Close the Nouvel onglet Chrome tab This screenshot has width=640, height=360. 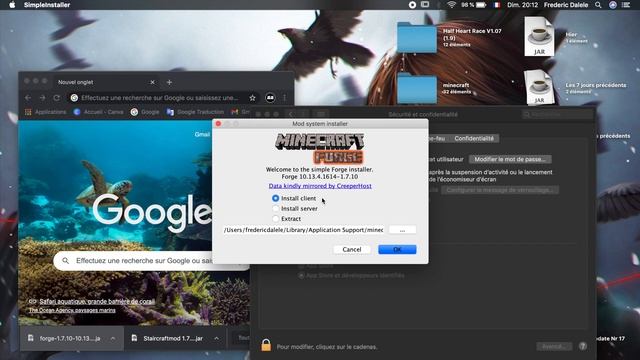tap(152, 82)
